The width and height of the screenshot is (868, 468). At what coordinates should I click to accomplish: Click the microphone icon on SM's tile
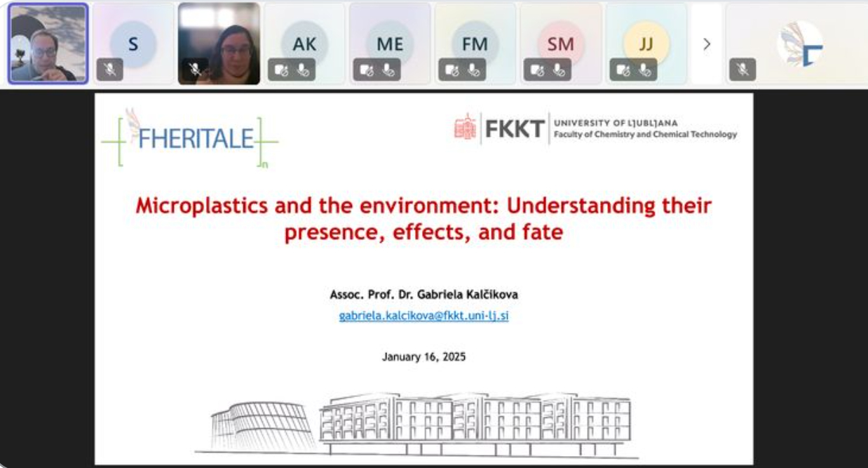click(x=559, y=69)
